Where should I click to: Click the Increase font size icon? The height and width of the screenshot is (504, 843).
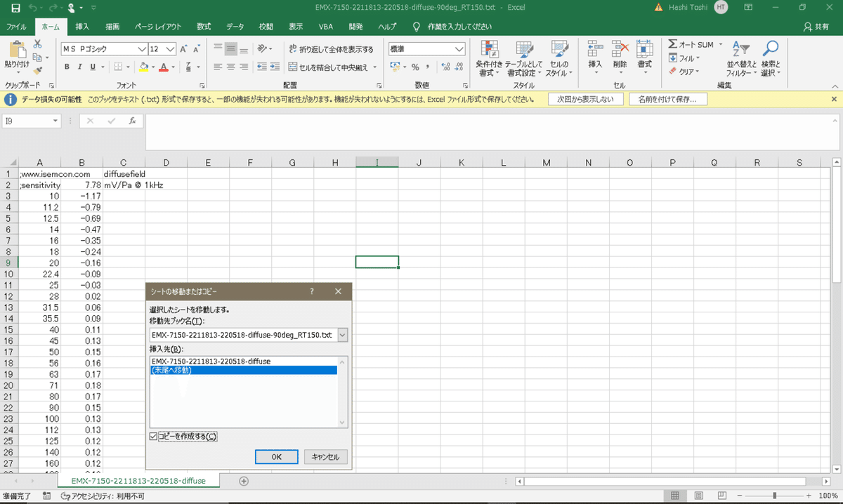[x=184, y=49]
